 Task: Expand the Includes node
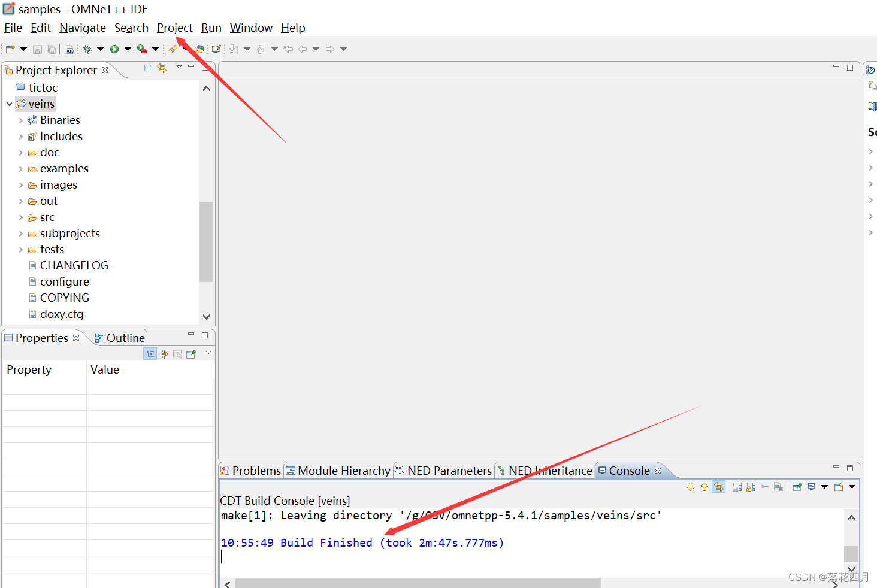tap(21, 137)
